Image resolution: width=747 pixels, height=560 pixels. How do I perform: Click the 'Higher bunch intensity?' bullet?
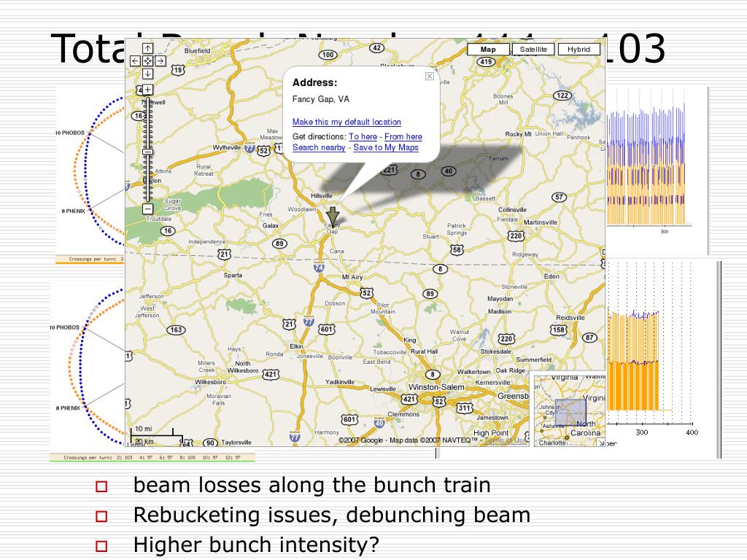[x=256, y=545]
